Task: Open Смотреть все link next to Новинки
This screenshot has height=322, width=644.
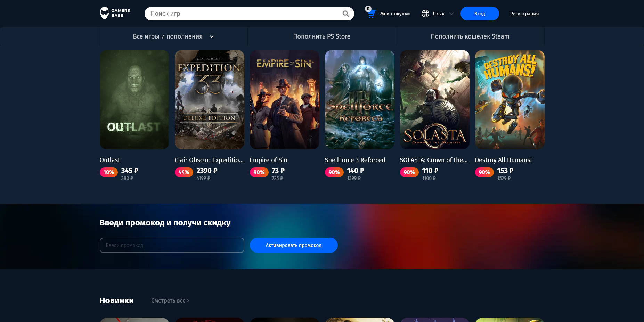Action: 170,300
